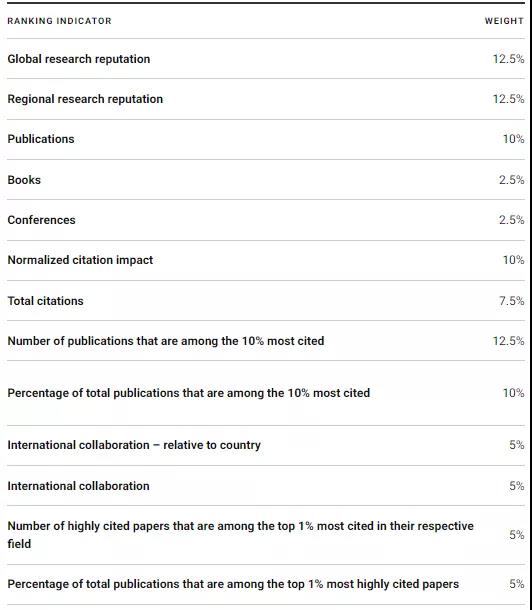Click the Publications indicator label
Viewport: 532px width, 610px height.
click(41, 139)
